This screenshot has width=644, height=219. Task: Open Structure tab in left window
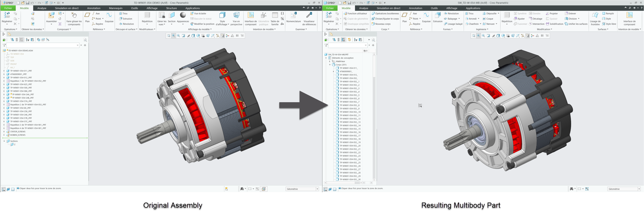(x=171, y=8)
